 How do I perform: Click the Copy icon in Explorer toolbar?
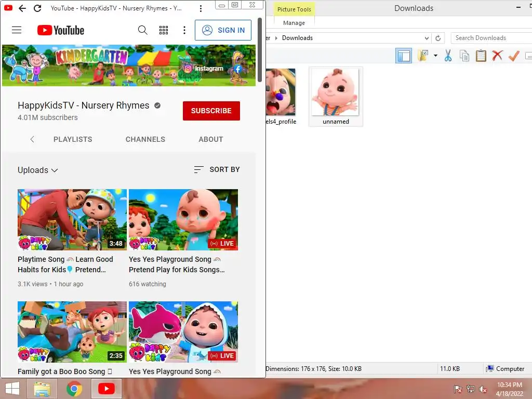pyautogui.click(x=464, y=55)
